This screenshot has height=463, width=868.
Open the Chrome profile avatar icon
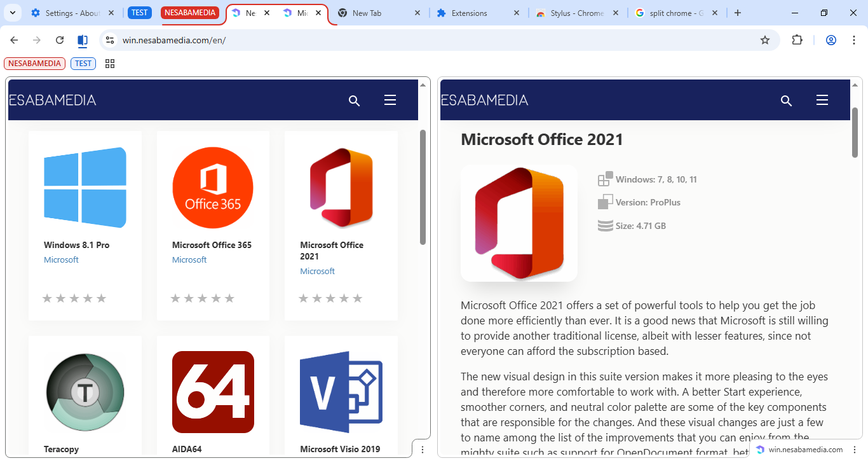831,40
